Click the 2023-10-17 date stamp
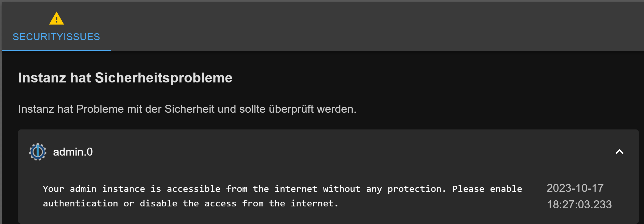 (x=575, y=188)
